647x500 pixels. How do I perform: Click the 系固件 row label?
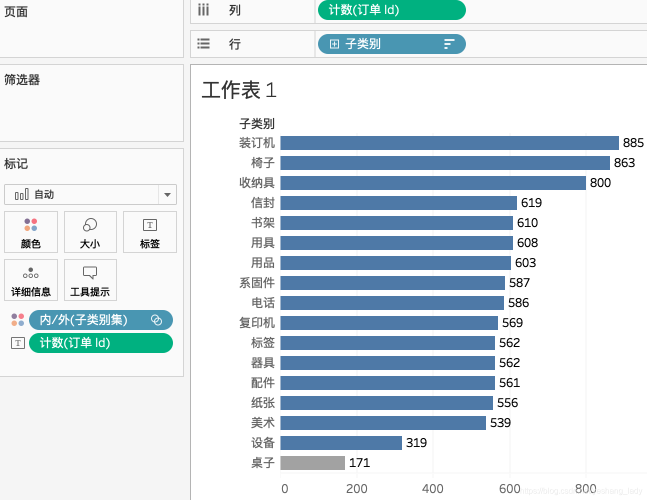pos(257,283)
